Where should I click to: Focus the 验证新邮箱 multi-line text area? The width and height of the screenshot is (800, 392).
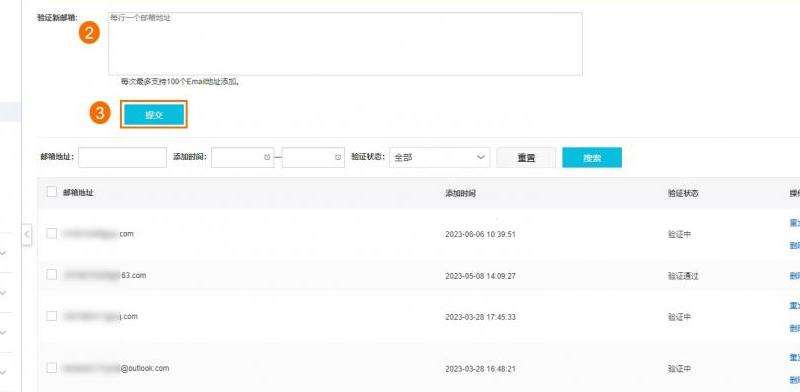point(345,44)
